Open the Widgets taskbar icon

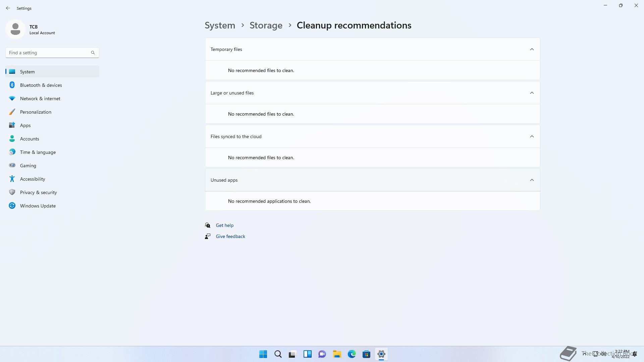308,354
